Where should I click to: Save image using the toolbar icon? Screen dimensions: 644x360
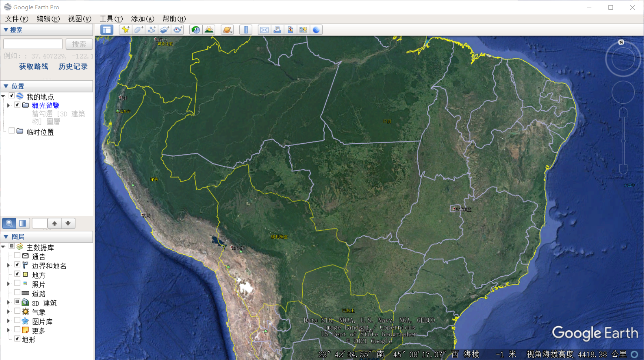290,30
